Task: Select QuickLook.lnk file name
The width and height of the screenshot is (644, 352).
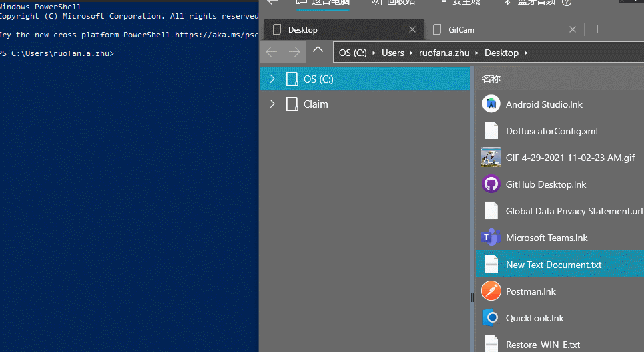Action: pyautogui.click(x=535, y=319)
